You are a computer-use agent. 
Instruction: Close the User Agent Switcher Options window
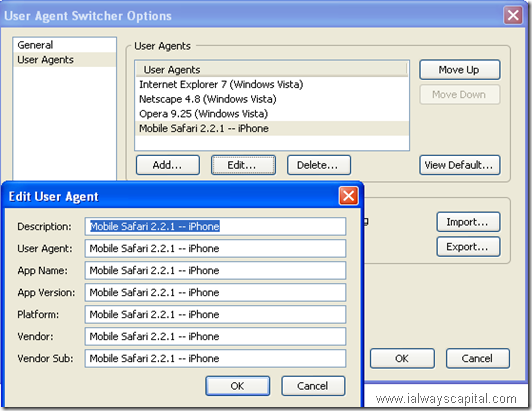pyautogui.click(x=513, y=15)
